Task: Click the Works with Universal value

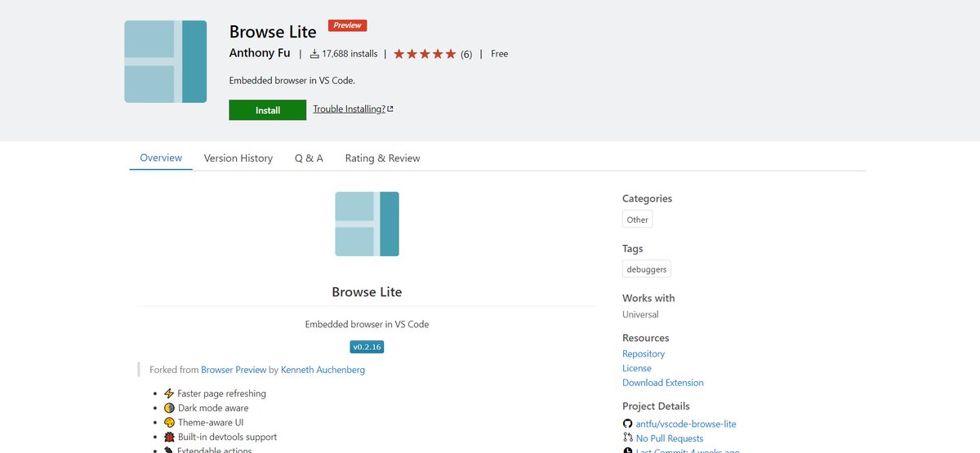Action: coord(640,314)
